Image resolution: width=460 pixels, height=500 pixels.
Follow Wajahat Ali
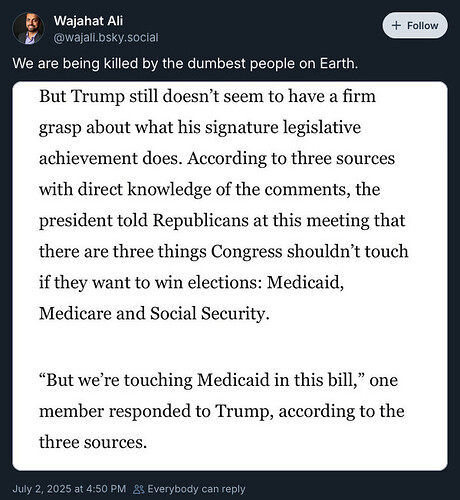click(x=415, y=25)
